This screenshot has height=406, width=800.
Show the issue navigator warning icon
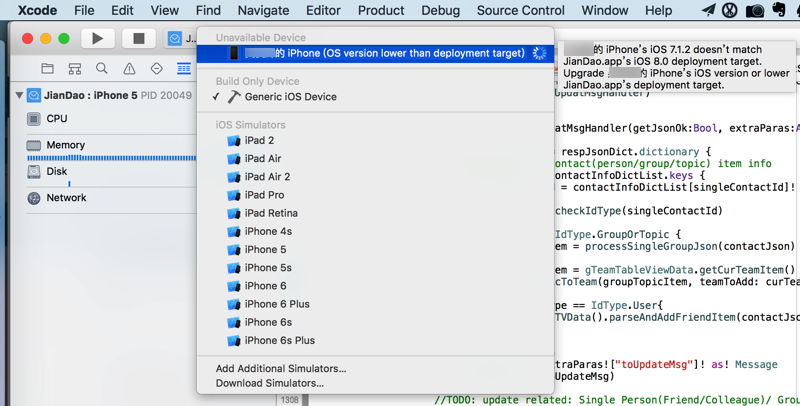point(129,69)
